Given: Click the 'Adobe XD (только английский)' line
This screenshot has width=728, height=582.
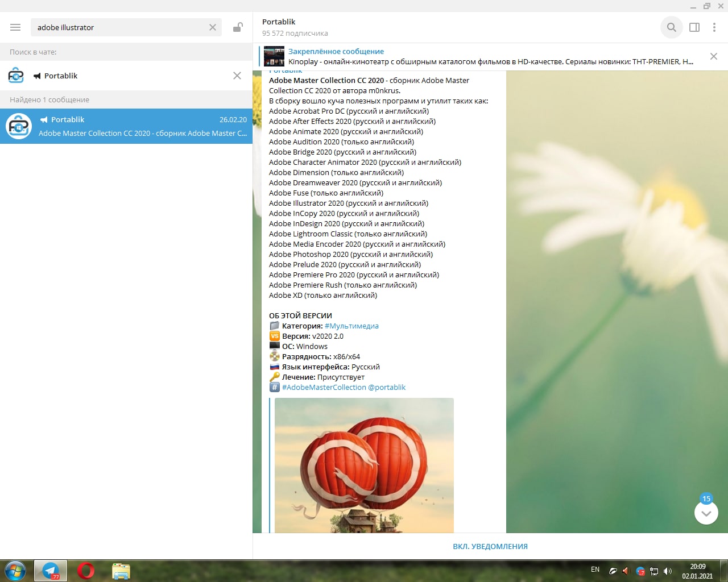Looking at the screenshot, I should pyautogui.click(x=323, y=296).
